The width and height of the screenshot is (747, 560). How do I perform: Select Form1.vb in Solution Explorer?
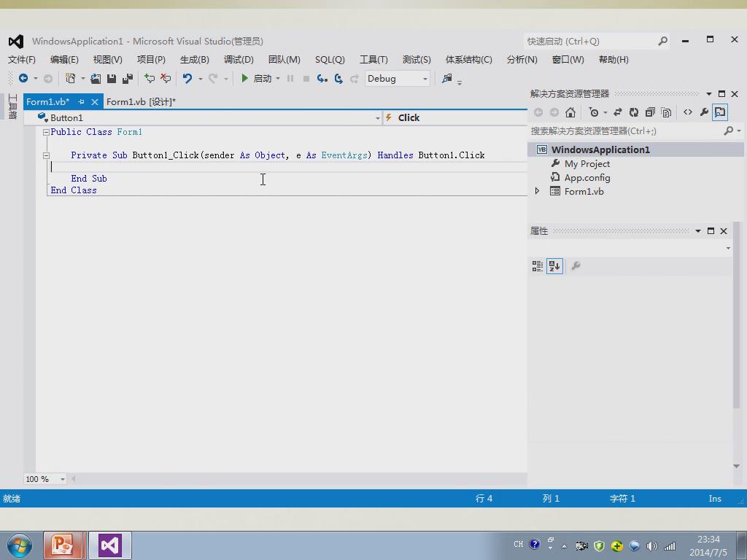tap(584, 192)
